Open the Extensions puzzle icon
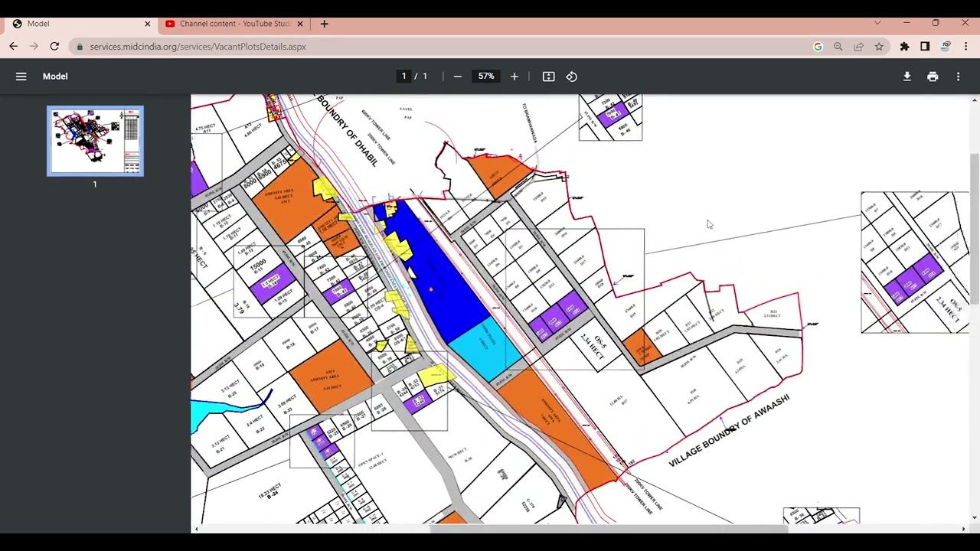 click(x=904, y=47)
